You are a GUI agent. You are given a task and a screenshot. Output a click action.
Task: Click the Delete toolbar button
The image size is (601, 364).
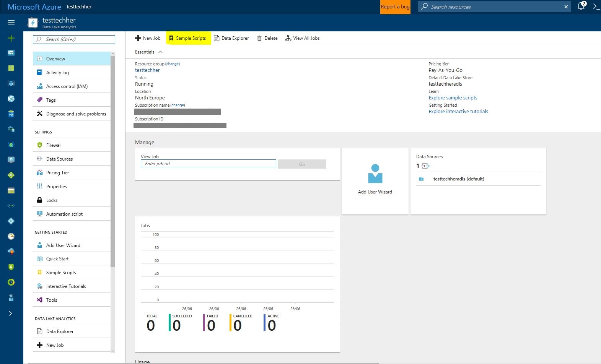(267, 38)
